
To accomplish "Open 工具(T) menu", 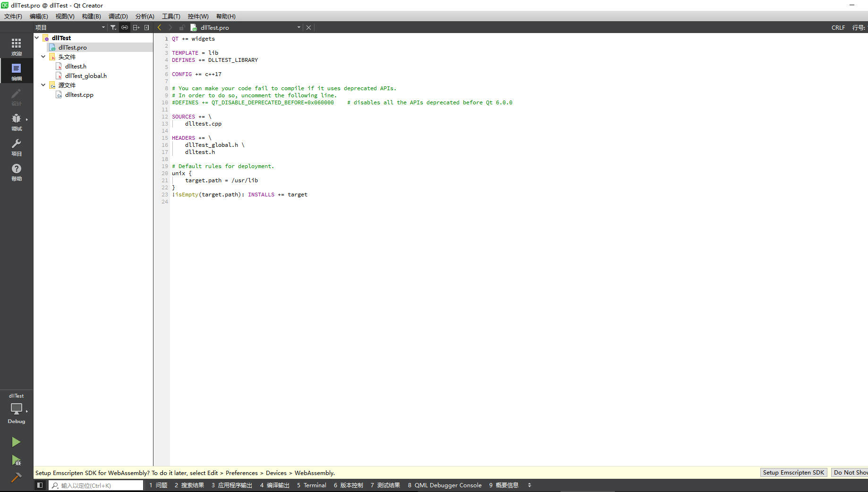I will coord(171,16).
